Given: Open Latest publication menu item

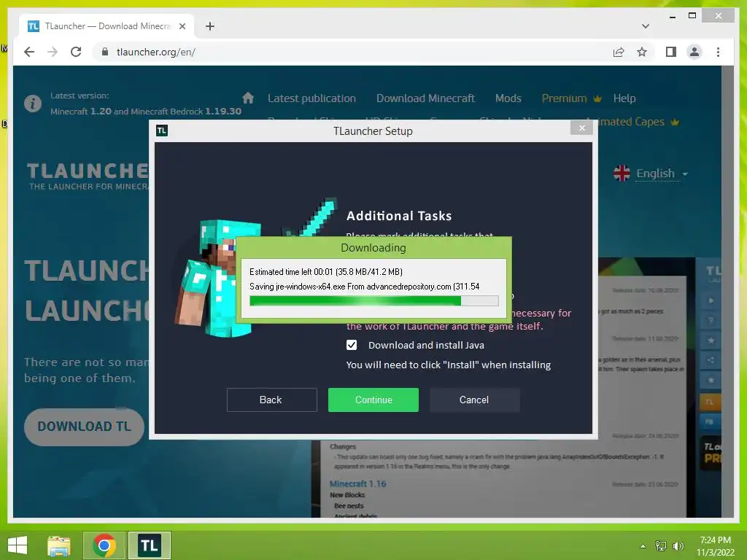Looking at the screenshot, I should pyautogui.click(x=311, y=98).
